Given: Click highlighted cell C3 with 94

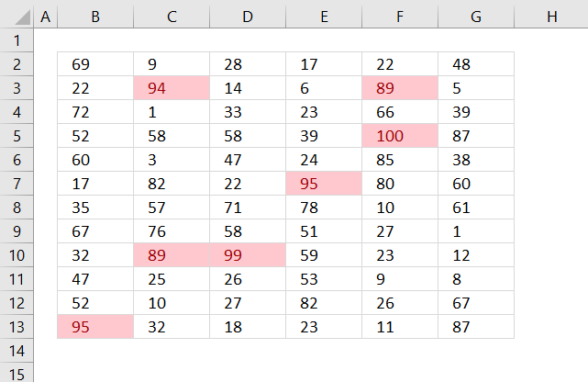Looking at the screenshot, I should 172,88.
